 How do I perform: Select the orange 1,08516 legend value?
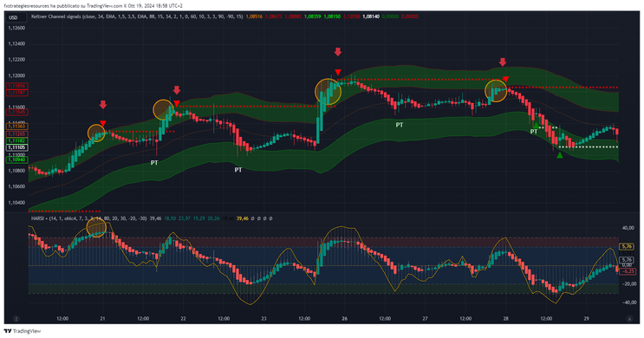(254, 16)
